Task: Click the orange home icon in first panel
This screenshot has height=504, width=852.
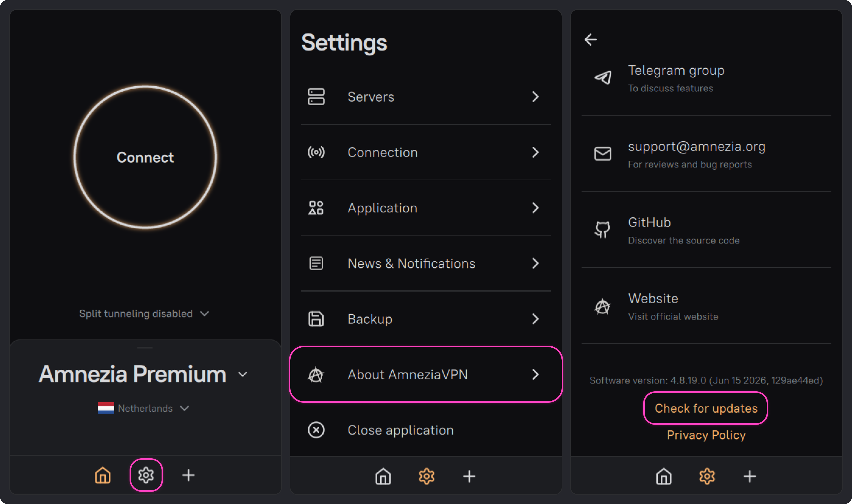Action: 103,475
